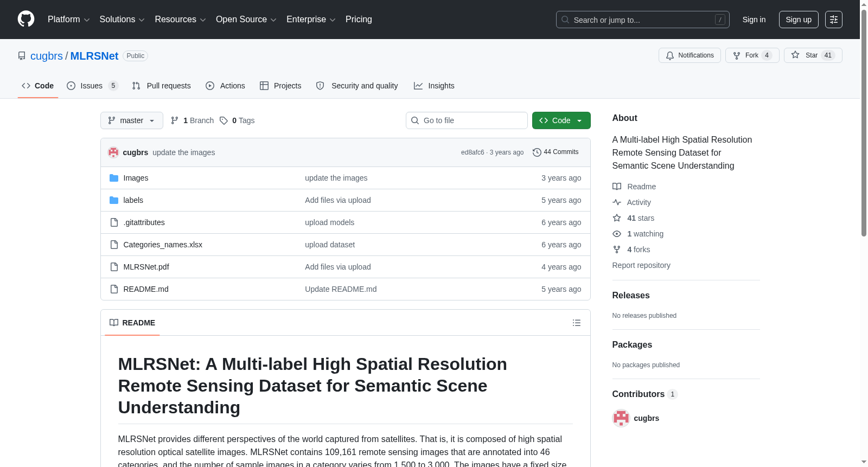Click the book icon on README tab
Screen dimensions: 868x467
[114, 323]
